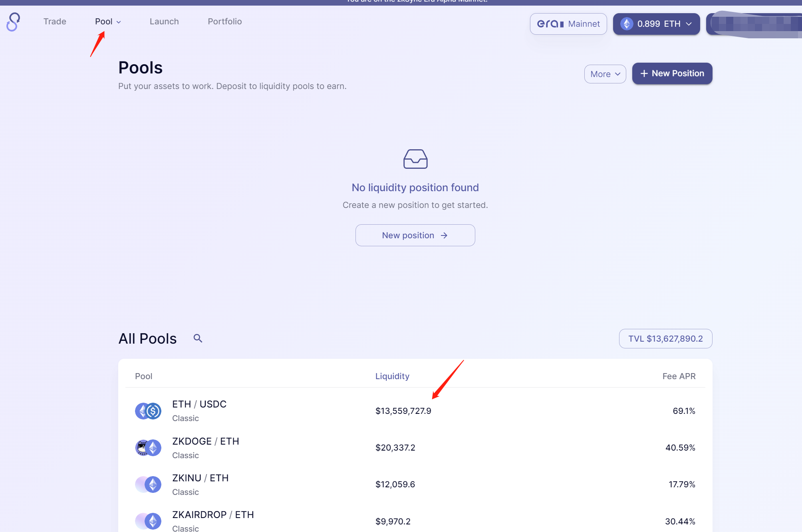The width and height of the screenshot is (802, 532).
Task: Open the ZKAIRDROP / ETH pool
Action: tap(415, 517)
